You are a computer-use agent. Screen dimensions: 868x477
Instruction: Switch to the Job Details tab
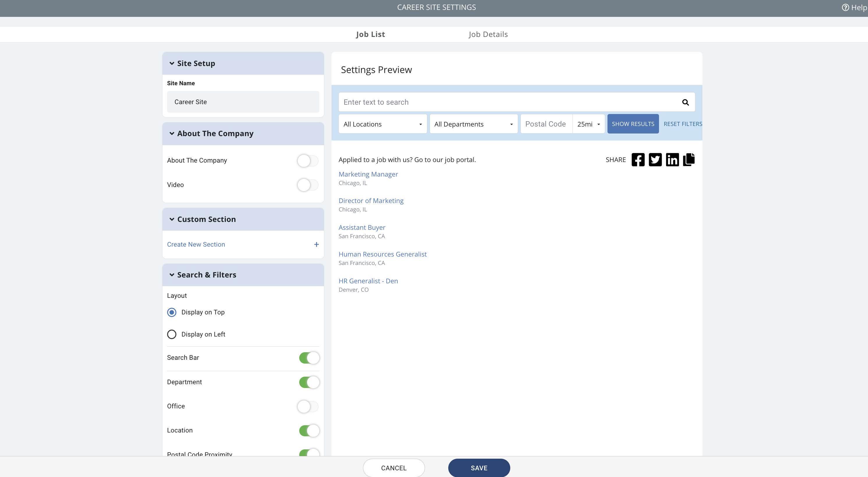click(x=488, y=34)
